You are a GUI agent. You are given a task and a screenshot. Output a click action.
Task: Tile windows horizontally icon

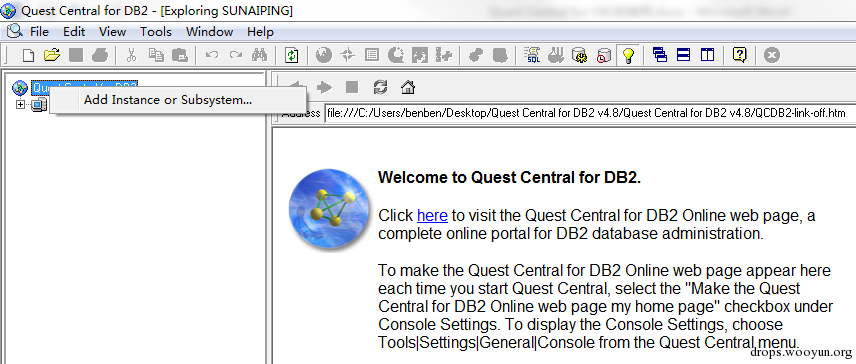(x=683, y=55)
